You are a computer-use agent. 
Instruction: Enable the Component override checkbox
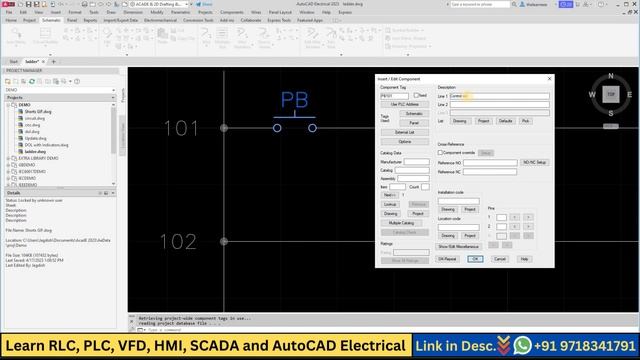440,153
